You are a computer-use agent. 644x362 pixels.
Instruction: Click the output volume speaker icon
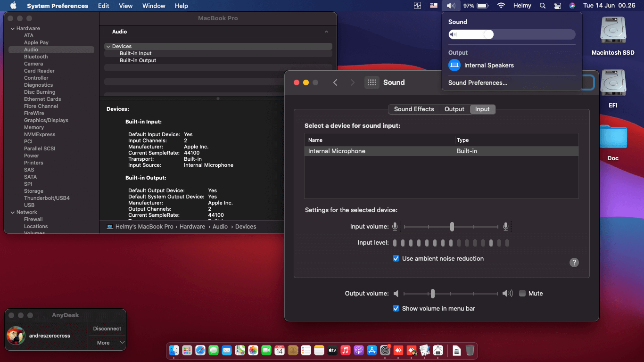click(x=396, y=293)
